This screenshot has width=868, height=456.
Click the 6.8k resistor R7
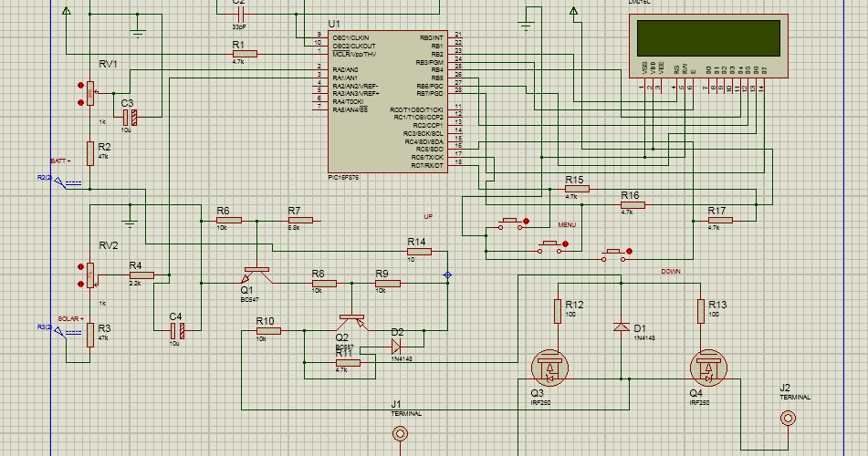(x=300, y=221)
